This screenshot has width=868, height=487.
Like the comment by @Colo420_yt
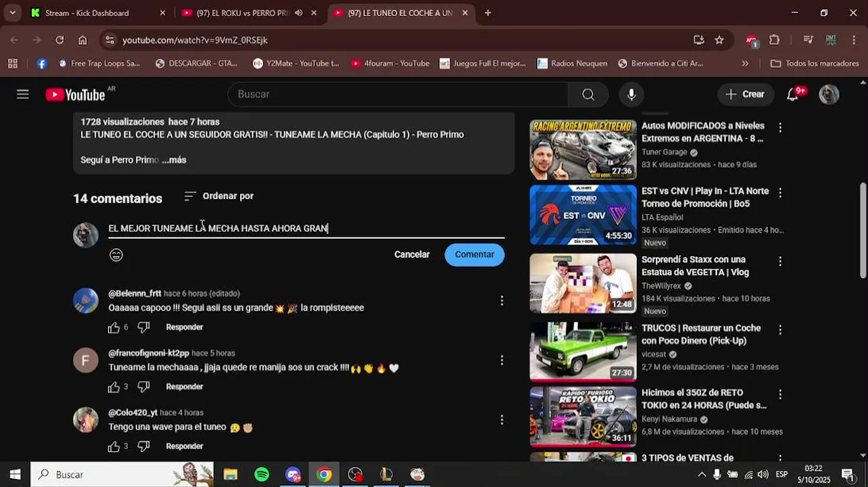tap(114, 446)
